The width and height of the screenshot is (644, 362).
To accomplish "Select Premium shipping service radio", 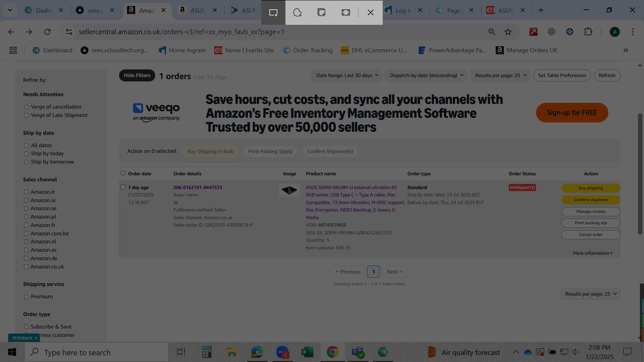I will (x=26, y=297).
